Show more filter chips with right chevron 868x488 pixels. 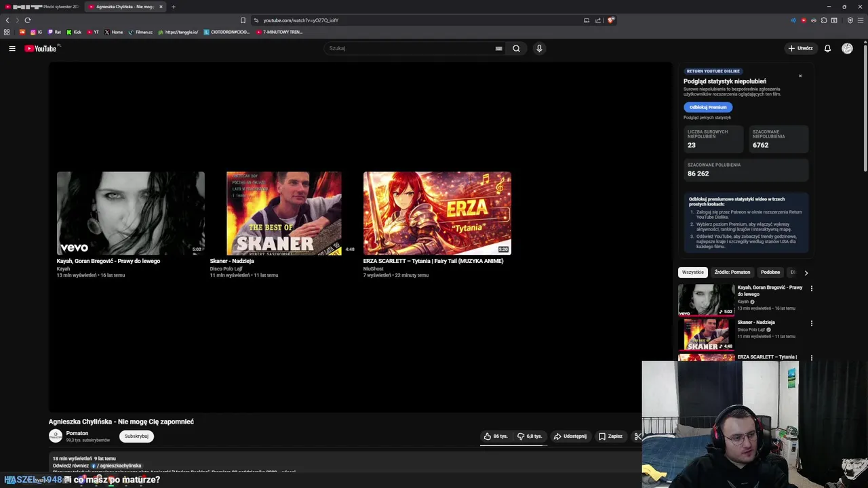806,272
